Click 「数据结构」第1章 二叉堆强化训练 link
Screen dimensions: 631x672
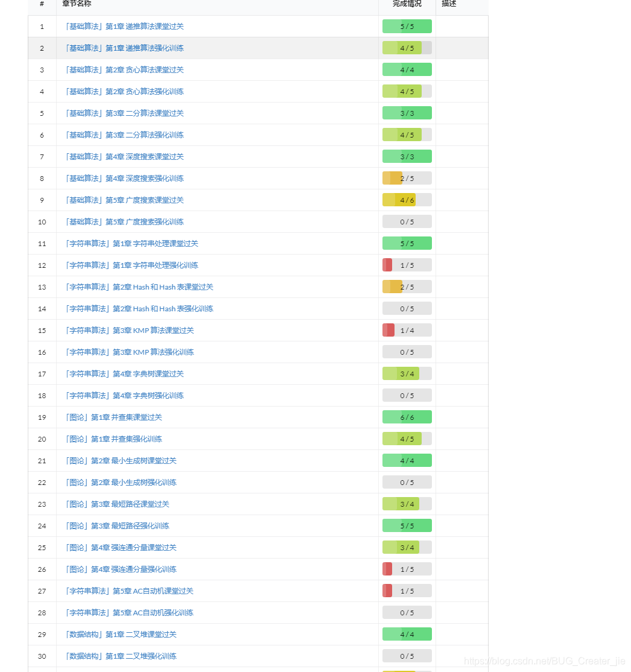pyautogui.click(x=121, y=656)
